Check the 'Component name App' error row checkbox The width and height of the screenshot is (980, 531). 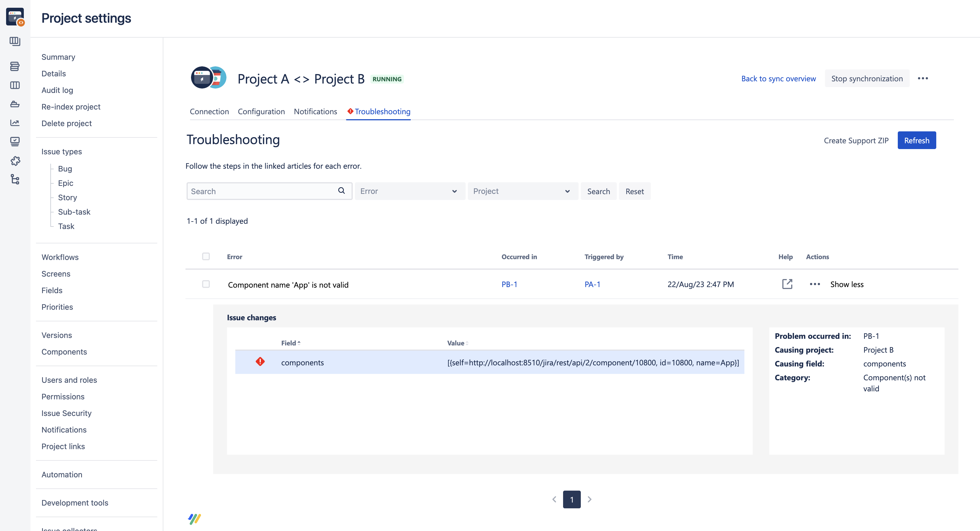tap(206, 284)
